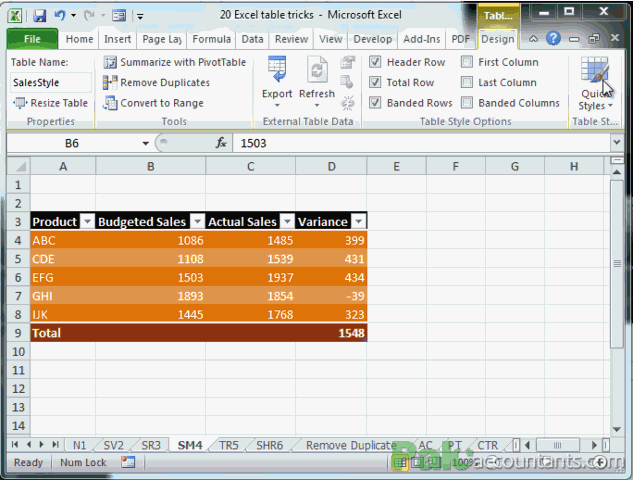
Task: Select the Total row cell 1548
Action: pos(331,333)
